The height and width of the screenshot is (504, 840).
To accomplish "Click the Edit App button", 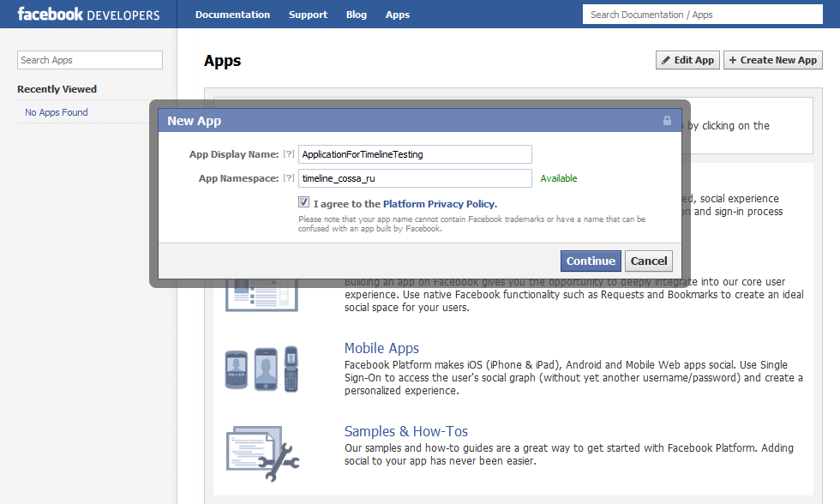I will click(687, 60).
